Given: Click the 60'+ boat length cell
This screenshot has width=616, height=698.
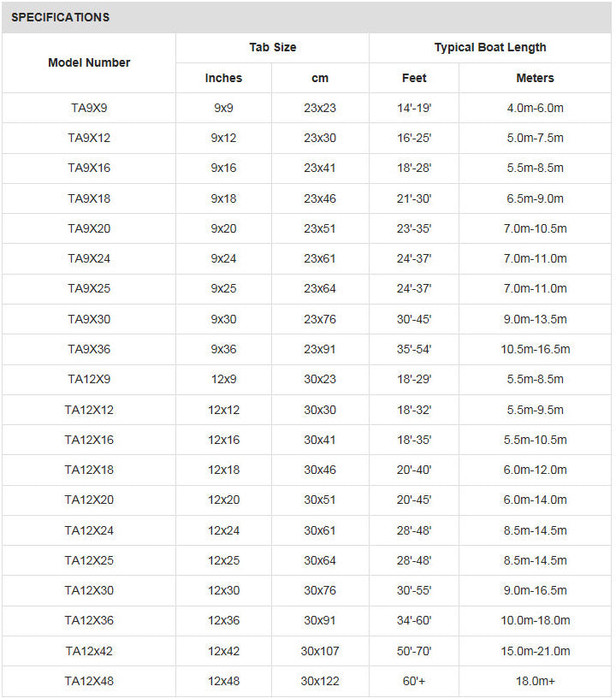Looking at the screenshot, I should pos(414,681).
